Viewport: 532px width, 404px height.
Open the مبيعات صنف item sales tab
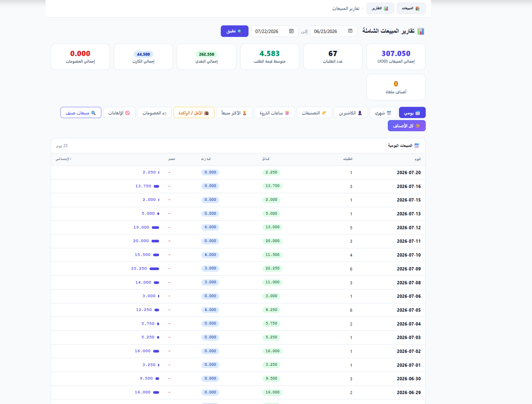click(81, 113)
